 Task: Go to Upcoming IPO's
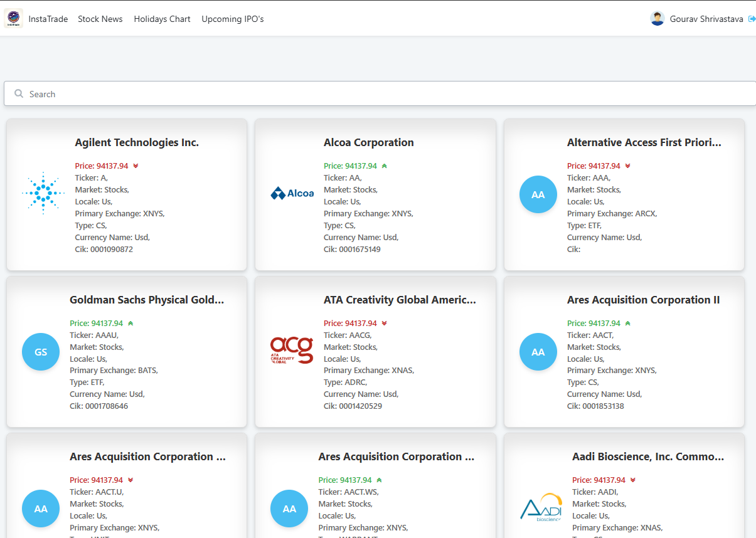pos(233,19)
